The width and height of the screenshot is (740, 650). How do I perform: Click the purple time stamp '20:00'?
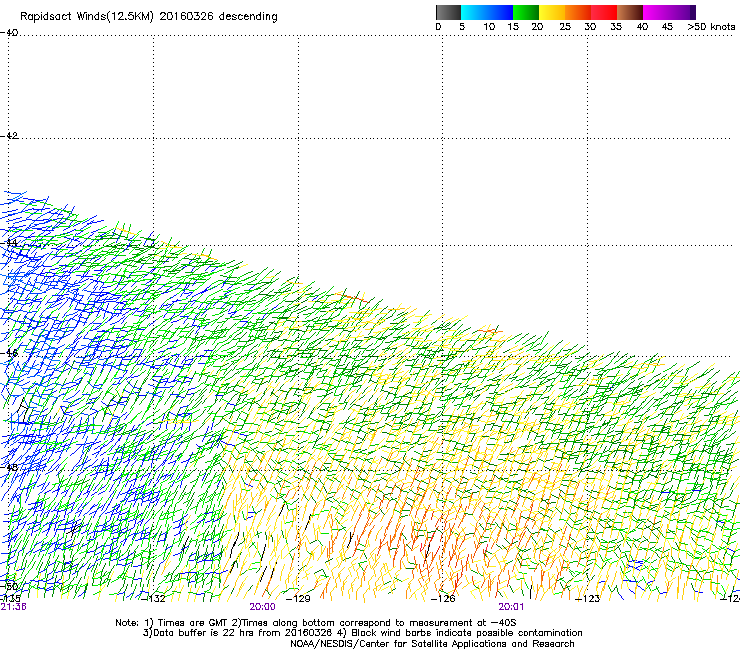point(262,607)
